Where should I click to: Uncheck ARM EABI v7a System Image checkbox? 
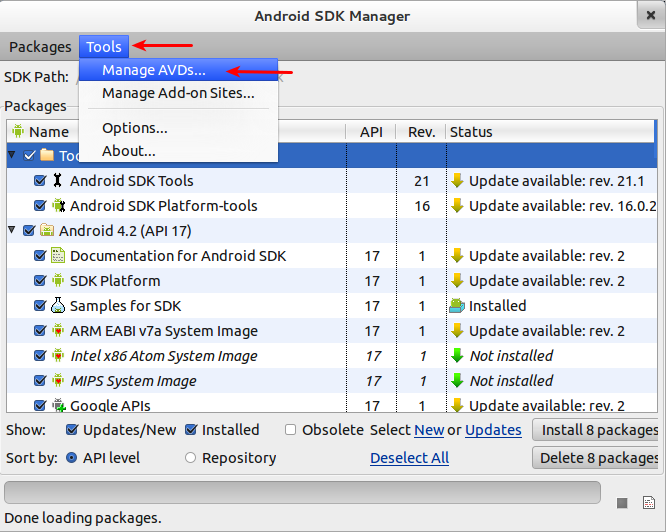pyautogui.click(x=40, y=331)
